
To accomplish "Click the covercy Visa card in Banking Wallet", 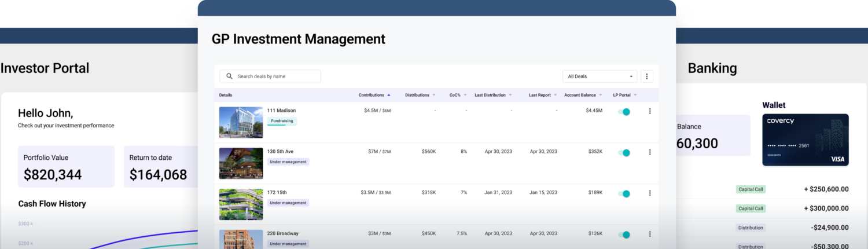I will click(x=806, y=140).
